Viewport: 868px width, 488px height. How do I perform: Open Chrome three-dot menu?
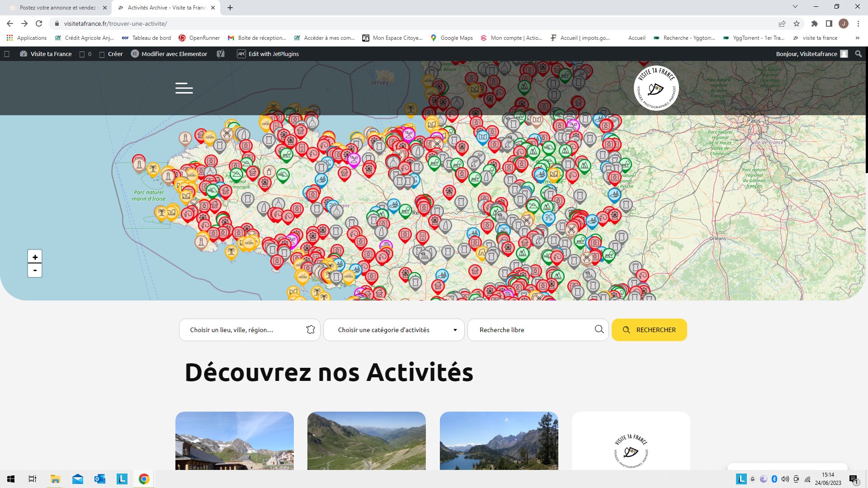coord(858,23)
